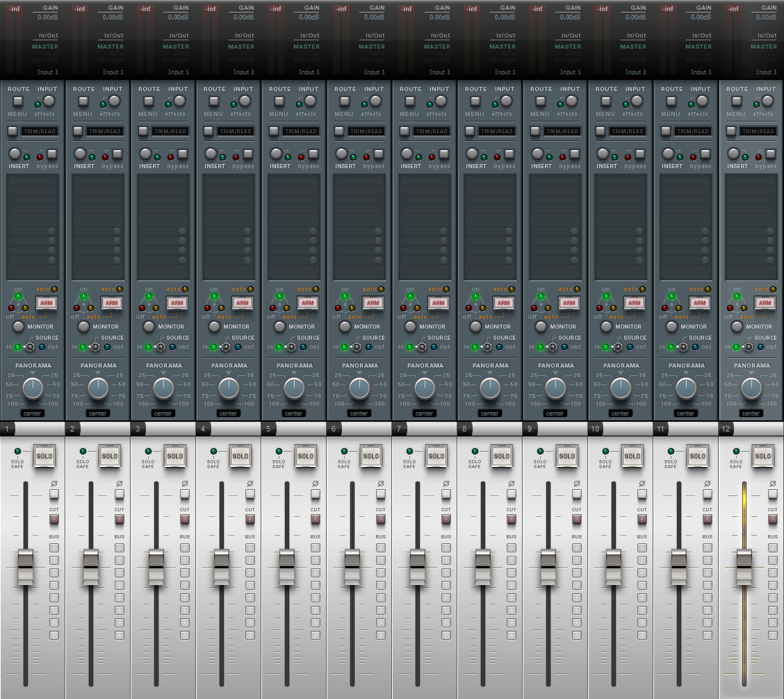Click the last BUS button on channel 10

click(x=642, y=635)
